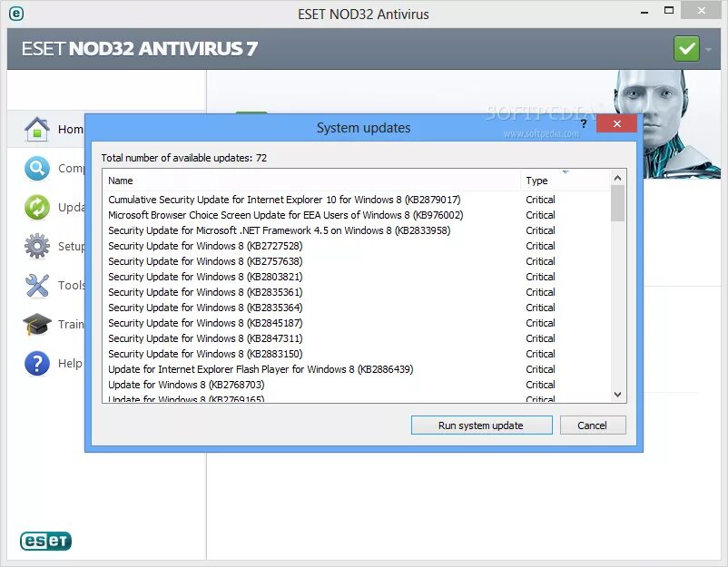Open Help and support question icon
Viewport: 728px width, 567px height.
[x=37, y=363]
